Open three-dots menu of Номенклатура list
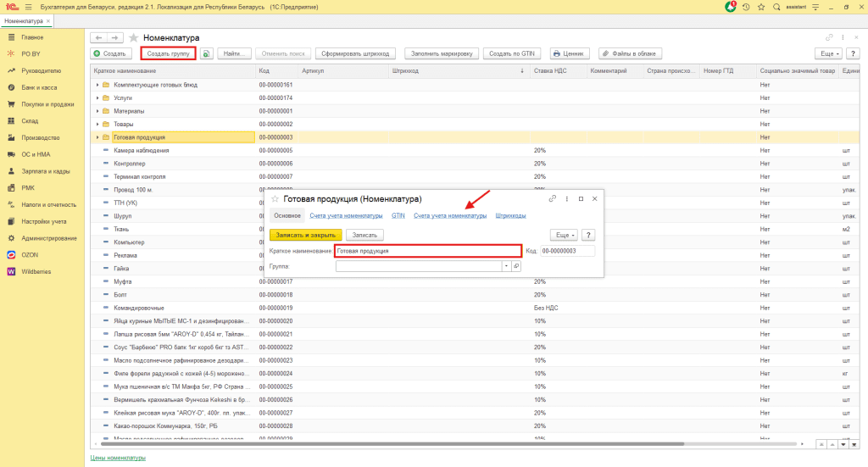The image size is (868, 467). click(x=843, y=37)
